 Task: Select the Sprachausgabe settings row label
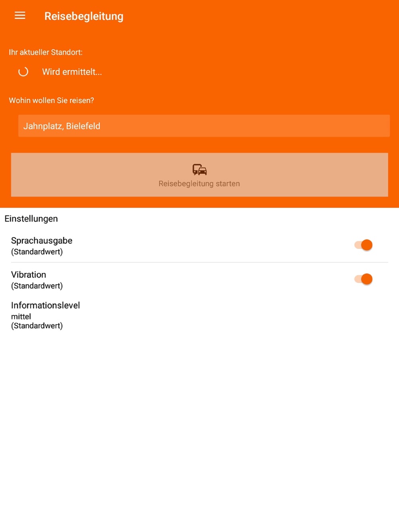[41, 240]
